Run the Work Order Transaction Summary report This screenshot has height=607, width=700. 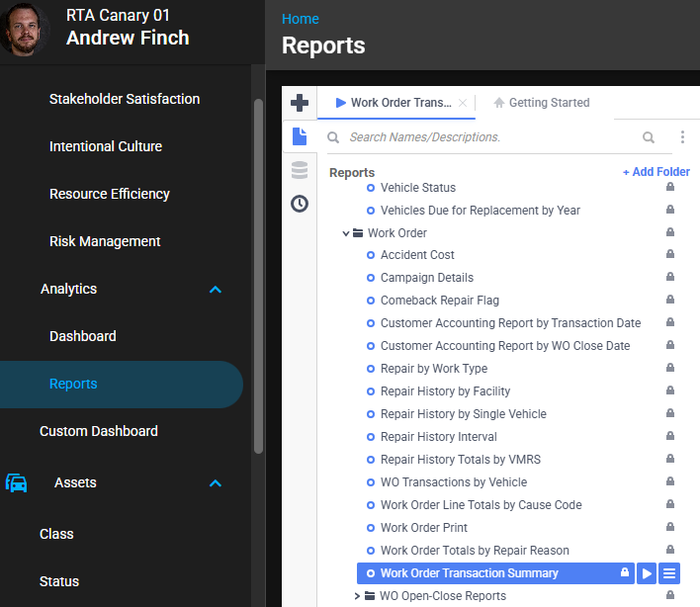[647, 573]
